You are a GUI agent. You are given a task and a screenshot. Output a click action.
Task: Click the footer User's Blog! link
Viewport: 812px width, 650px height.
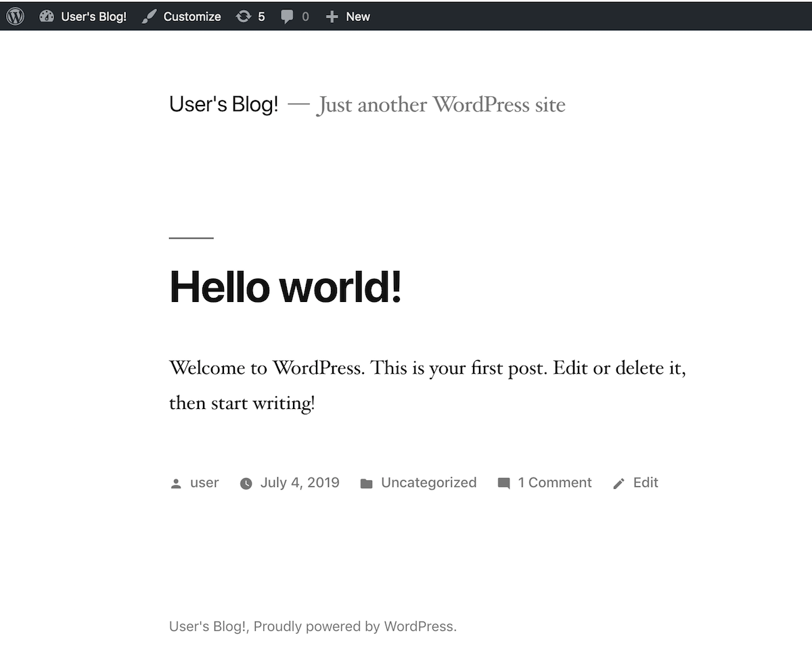208,626
